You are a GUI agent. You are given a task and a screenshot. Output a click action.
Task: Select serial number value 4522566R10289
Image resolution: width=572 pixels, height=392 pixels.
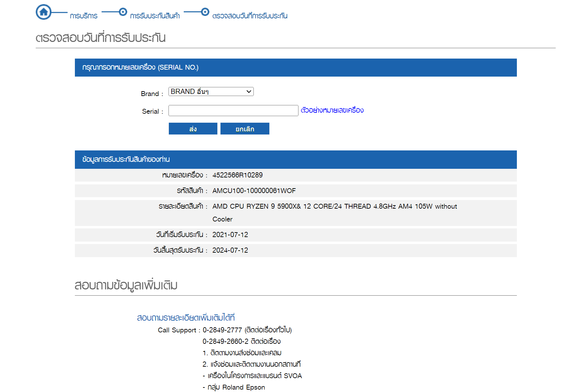pyautogui.click(x=237, y=175)
